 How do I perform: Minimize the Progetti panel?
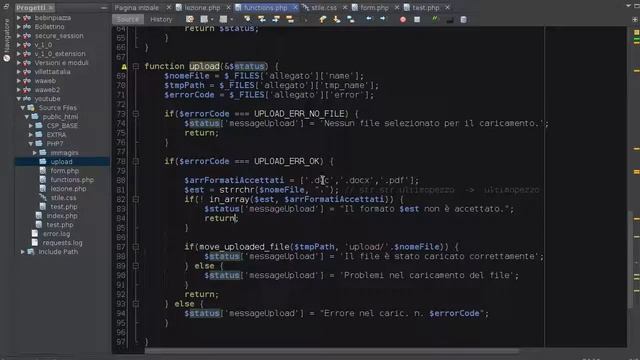point(104,8)
